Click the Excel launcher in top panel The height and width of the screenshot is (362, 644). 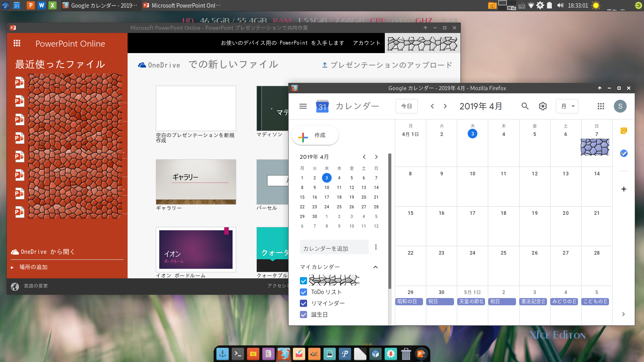click(52, 5)
